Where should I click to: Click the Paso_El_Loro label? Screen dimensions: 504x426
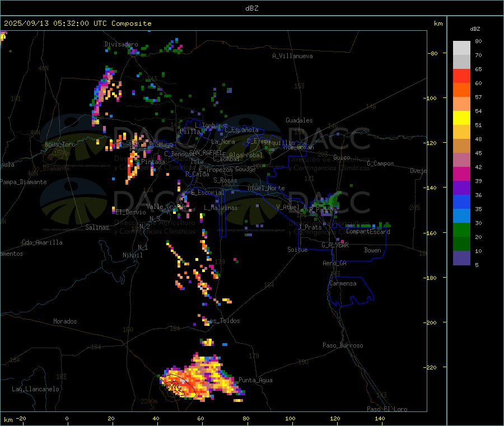[x=387, y=409]
